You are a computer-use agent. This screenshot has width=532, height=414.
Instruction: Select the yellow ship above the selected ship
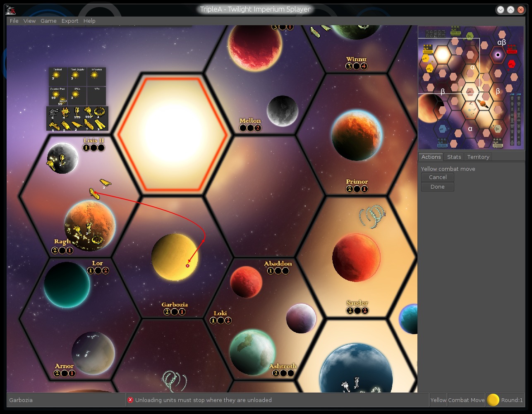[x=105, y=182]
